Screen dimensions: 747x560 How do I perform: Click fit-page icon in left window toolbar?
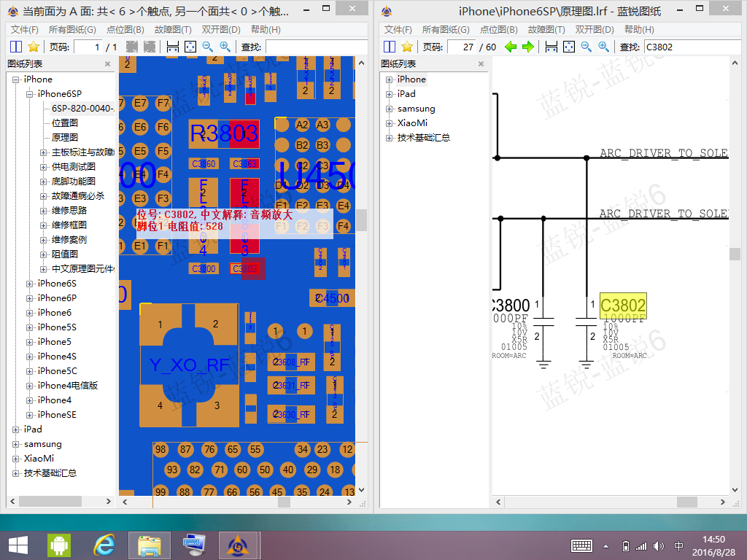[190, 47]
